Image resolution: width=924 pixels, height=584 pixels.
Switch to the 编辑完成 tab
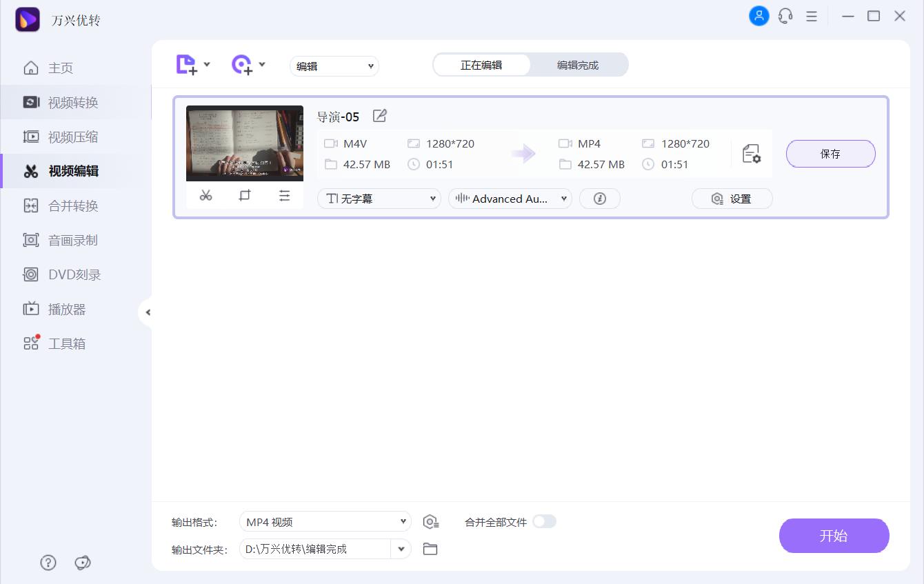579,64
